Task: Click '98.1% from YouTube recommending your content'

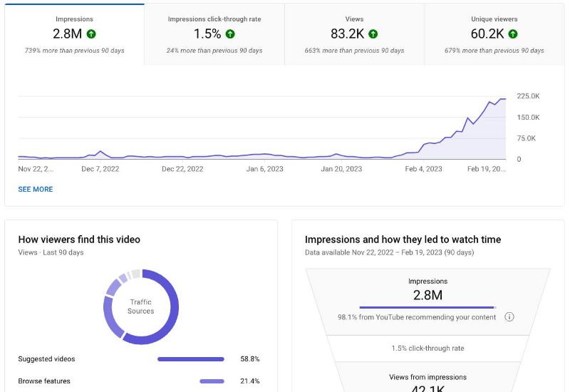Action: 417,317
